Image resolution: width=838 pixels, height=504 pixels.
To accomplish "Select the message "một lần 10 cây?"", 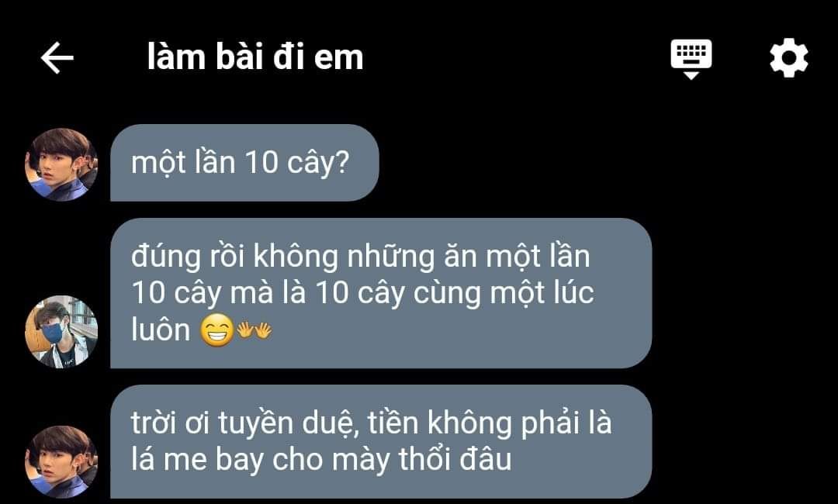I will point(244,163).
